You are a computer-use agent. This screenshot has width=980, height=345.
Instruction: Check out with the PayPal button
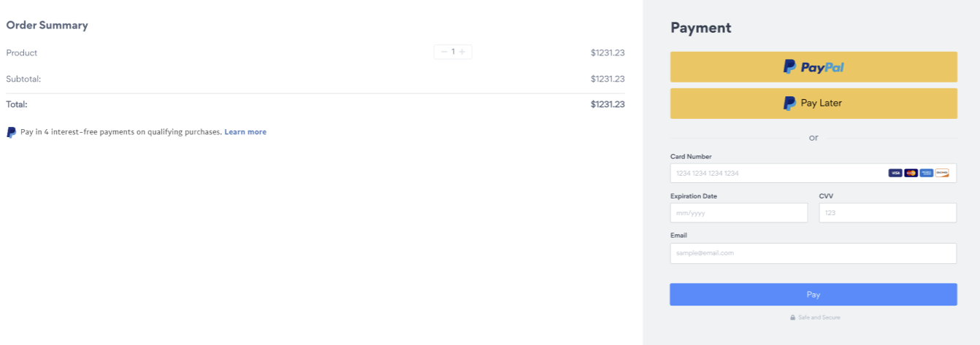pos(814,67)
